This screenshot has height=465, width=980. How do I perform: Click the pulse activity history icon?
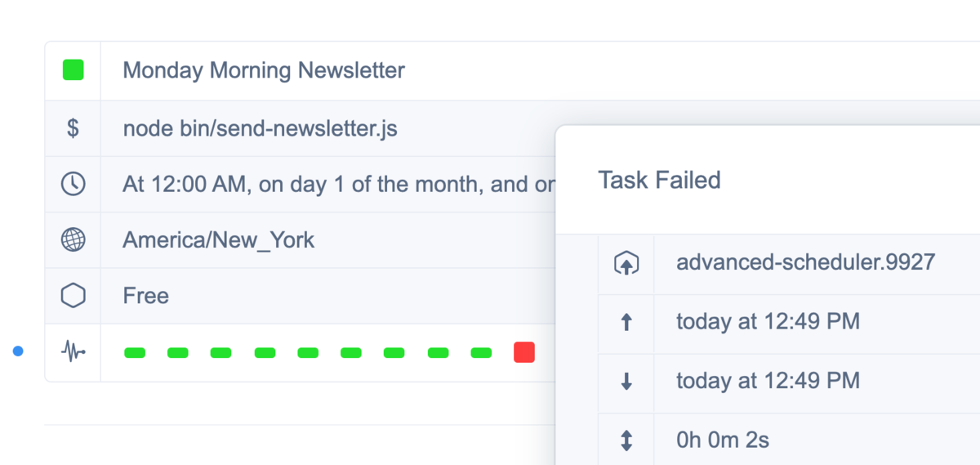click(x=73, y=352)
